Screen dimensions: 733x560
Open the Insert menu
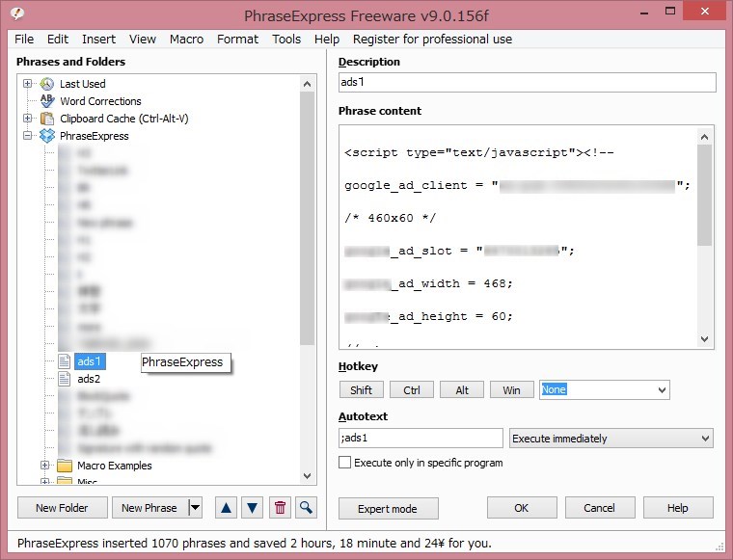tap(98, 40)
